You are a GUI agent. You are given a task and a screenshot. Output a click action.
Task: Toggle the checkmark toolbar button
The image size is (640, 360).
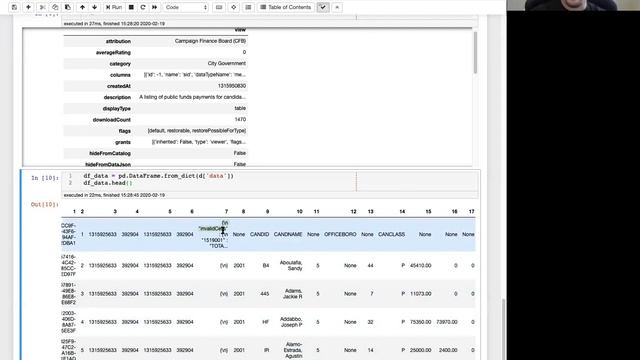(323, 7)
